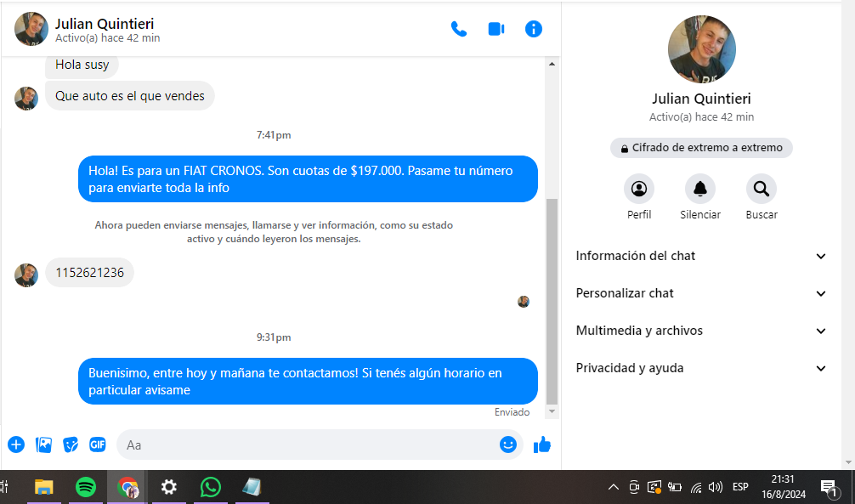Expand Personalizar chat section

(x=701, y=293)
